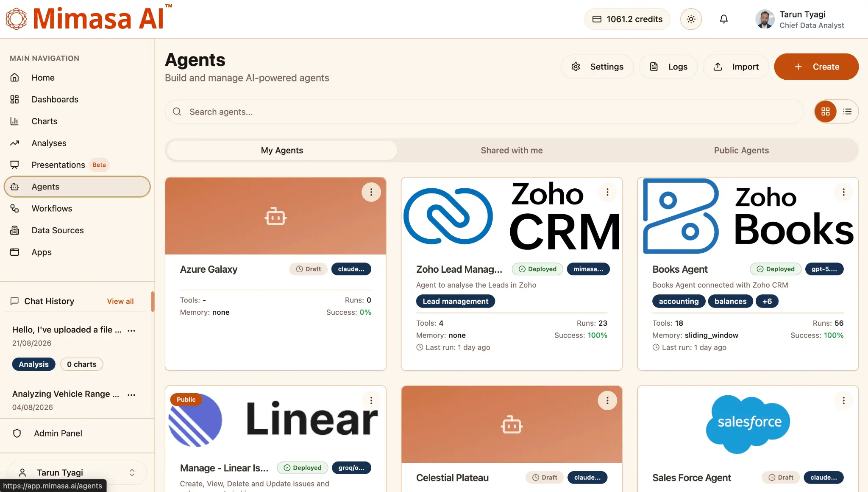Click the Apps sidebar icon
The image size is (868, 492).
[15, 252]
